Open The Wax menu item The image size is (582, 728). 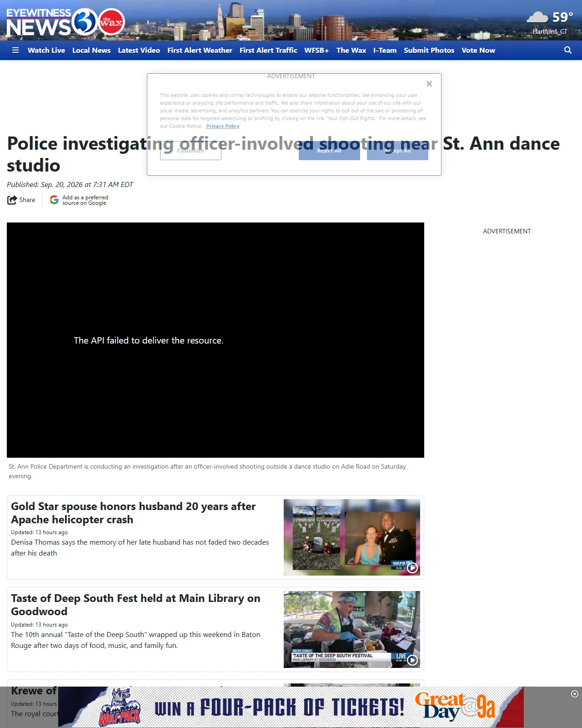(x=351, y=51)
